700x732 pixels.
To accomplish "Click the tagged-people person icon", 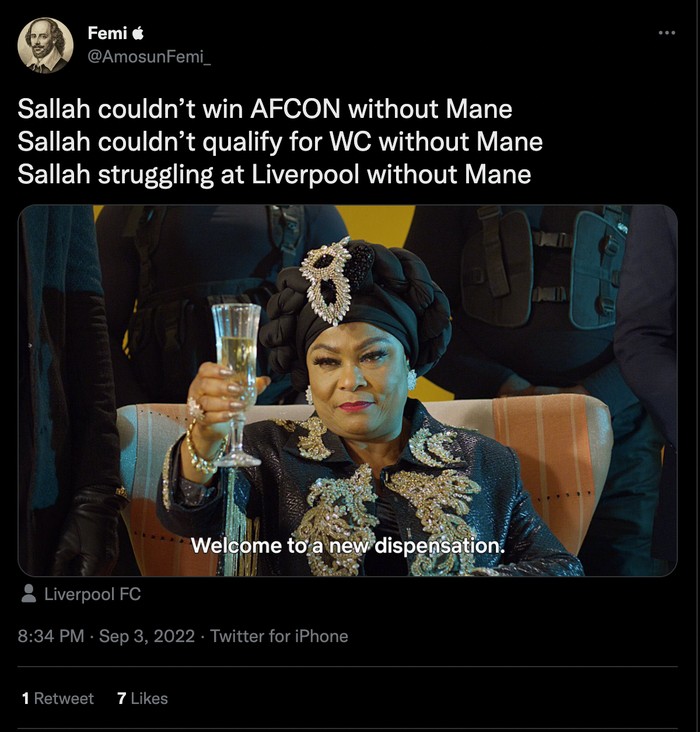I will [28, 594].
